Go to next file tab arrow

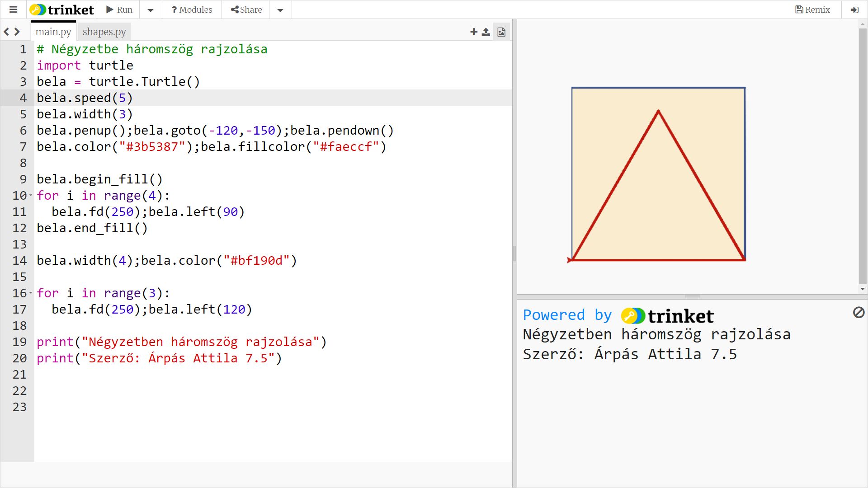[17, 32]
